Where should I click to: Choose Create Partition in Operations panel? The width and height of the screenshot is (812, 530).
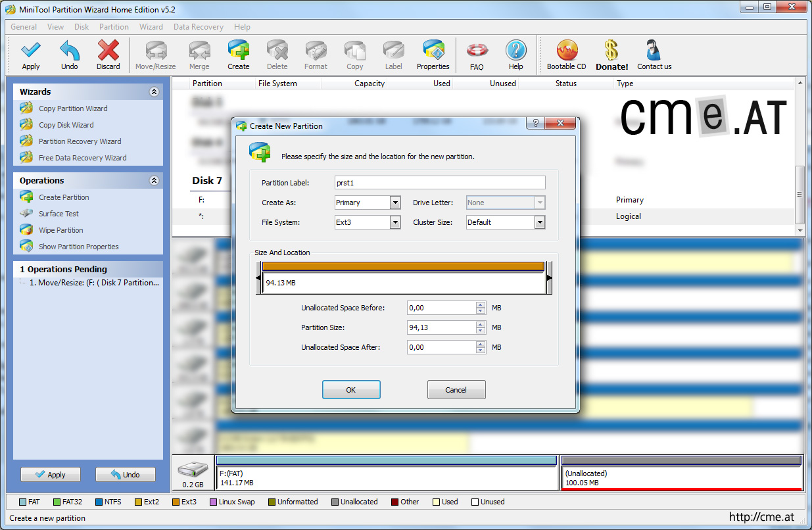tap(64, 197)
